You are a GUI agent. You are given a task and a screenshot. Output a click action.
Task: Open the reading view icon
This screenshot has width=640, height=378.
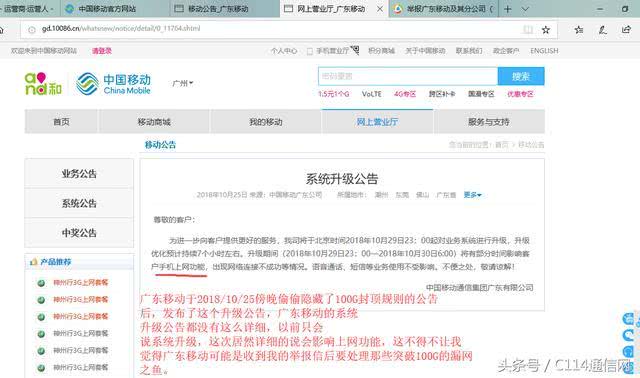coord(528,29)
